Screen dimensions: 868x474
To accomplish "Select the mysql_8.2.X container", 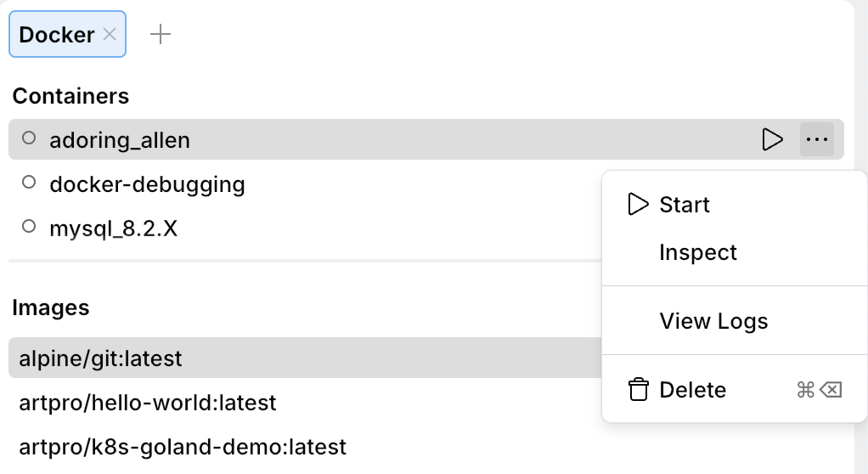I will tap(114, 229).
